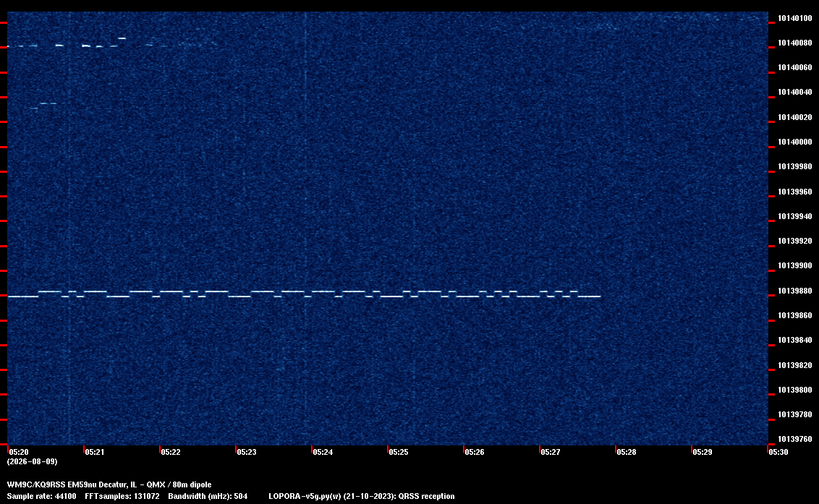The width and height of the screenshot is (819, 504).
Task: Click the 10140100 frequency label
Action: point(795,18)
